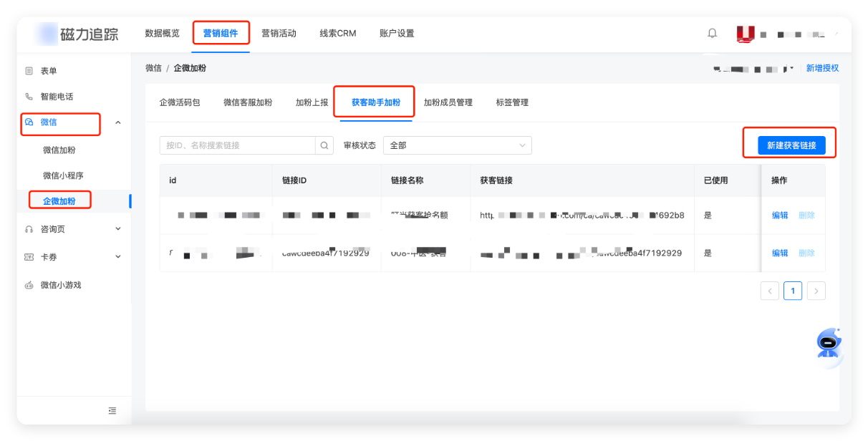
Task: Open the 新增授权 link
Action: pyautogui.click(x=824, y=67)
